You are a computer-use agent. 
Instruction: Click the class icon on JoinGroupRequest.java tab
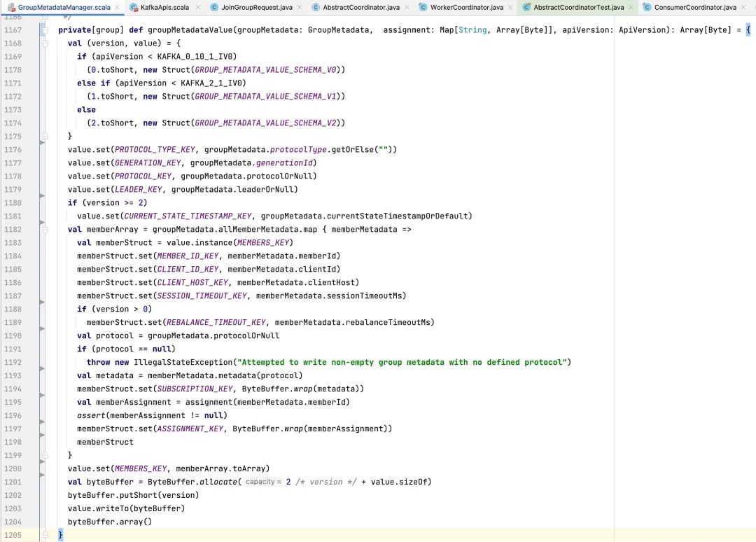click(x=215, y=7)
